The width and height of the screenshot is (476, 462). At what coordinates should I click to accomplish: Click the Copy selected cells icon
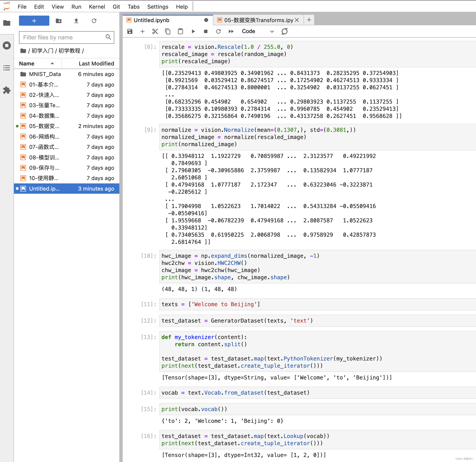(167, 31)
